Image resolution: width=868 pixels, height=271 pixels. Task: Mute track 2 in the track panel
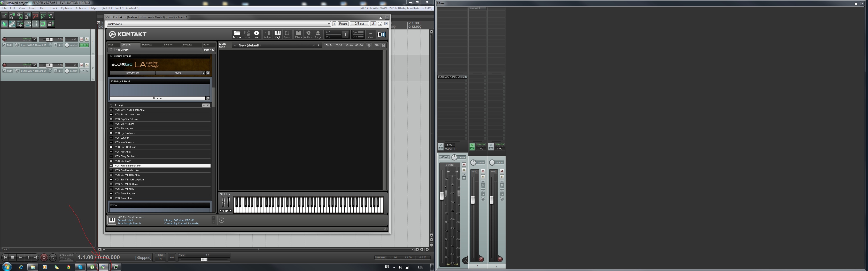82,65
